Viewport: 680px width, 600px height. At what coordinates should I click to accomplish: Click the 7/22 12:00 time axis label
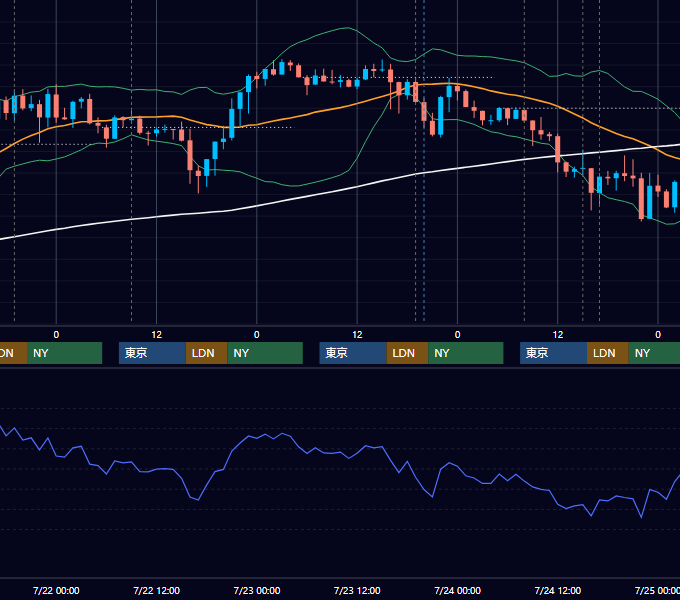(x=157, y=590)
